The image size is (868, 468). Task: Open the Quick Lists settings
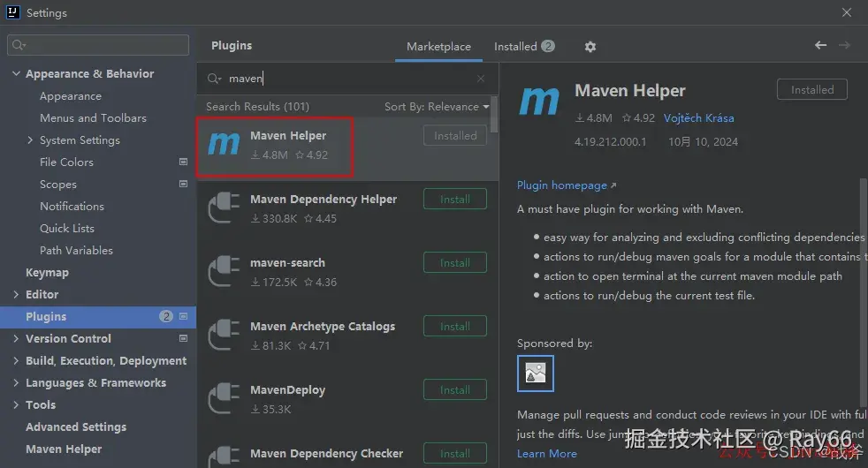[67, 228]
